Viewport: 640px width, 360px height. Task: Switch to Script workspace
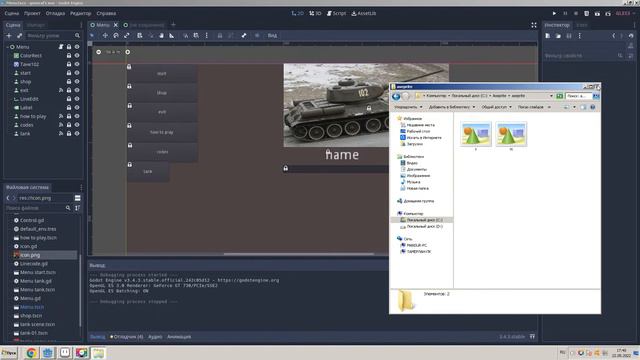[x=336, y=13]
